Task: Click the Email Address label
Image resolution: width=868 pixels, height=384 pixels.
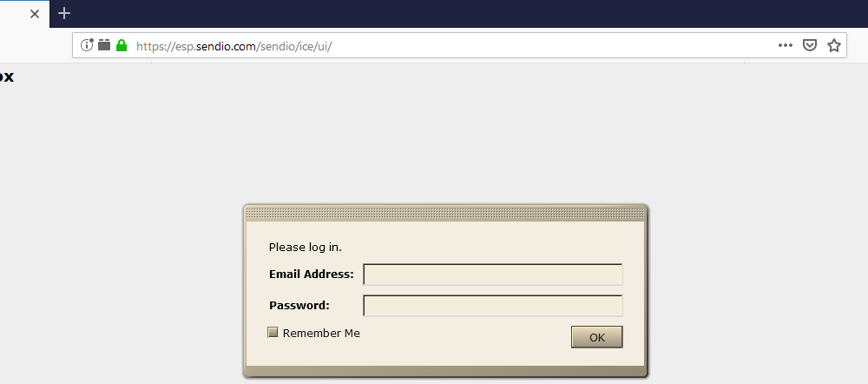Action: [311, 274]
